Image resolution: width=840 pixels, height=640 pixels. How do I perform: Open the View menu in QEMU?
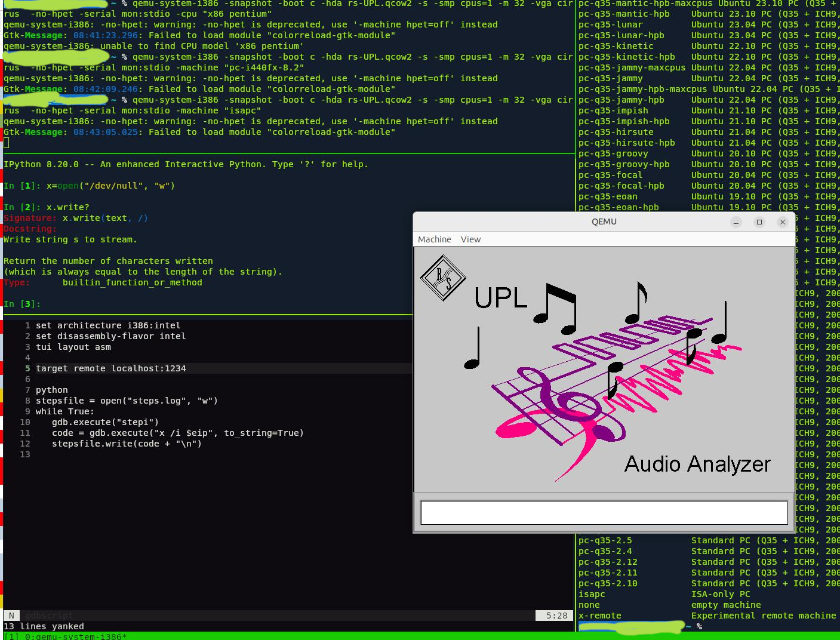click(x=470, y=239)
